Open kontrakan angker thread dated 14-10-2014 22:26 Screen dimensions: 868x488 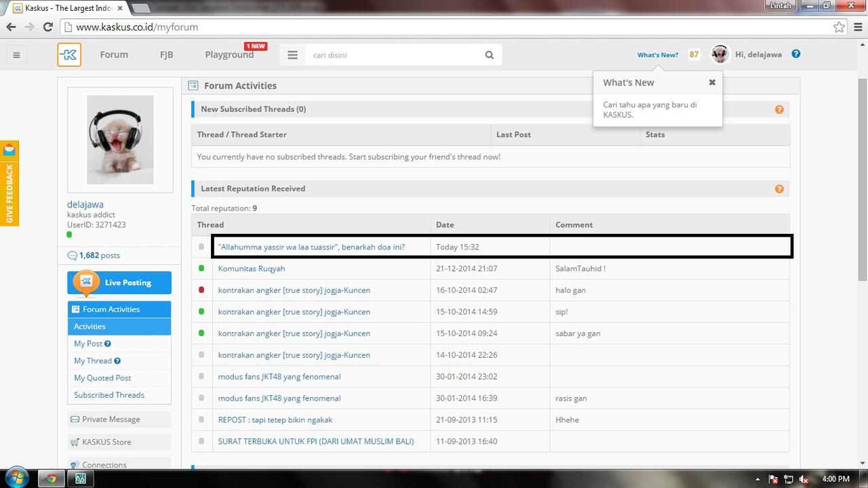click(x=294, y=355)
